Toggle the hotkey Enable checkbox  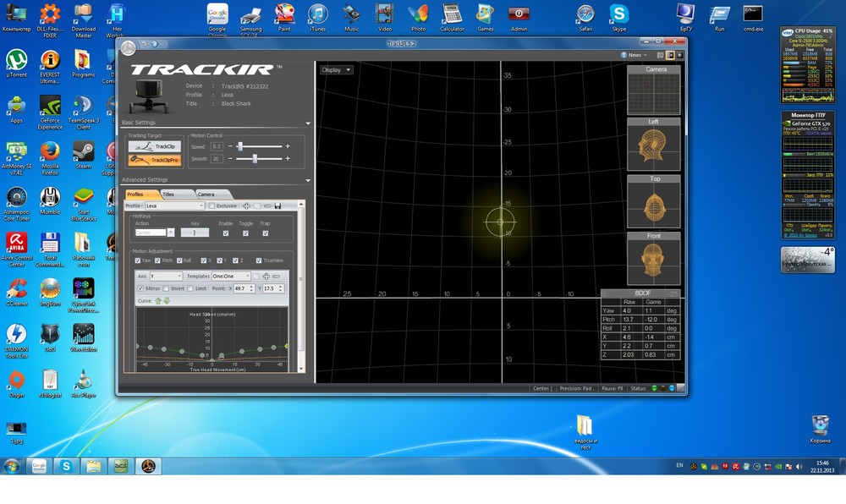(226, 233)
